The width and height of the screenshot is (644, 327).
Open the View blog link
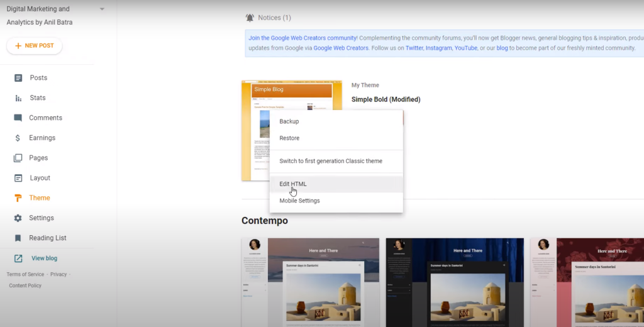44,258
